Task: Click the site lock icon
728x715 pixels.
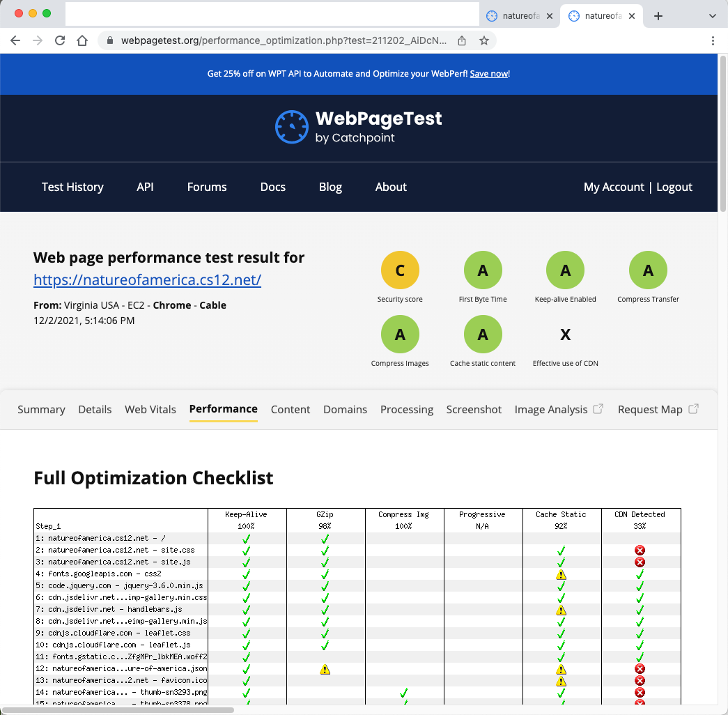Action: 110,40
